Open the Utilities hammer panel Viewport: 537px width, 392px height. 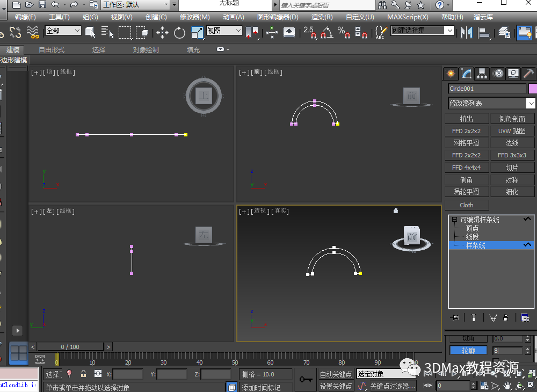point(529,74)
